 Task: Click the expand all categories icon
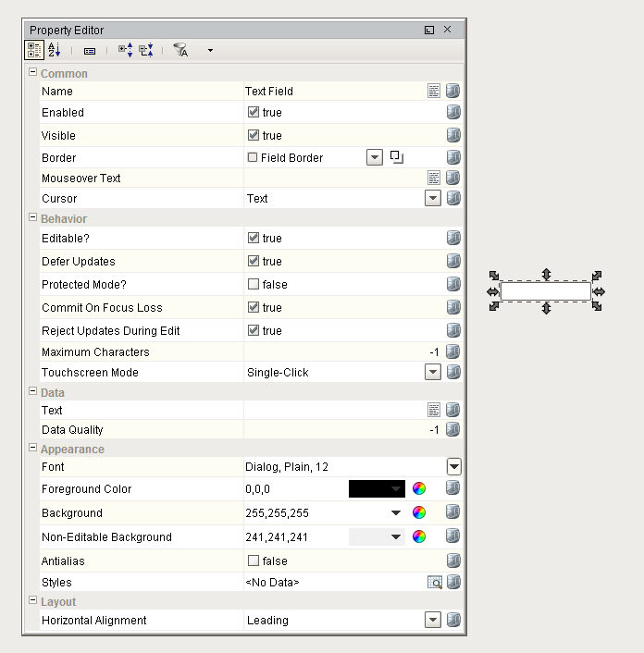point(125,51)
